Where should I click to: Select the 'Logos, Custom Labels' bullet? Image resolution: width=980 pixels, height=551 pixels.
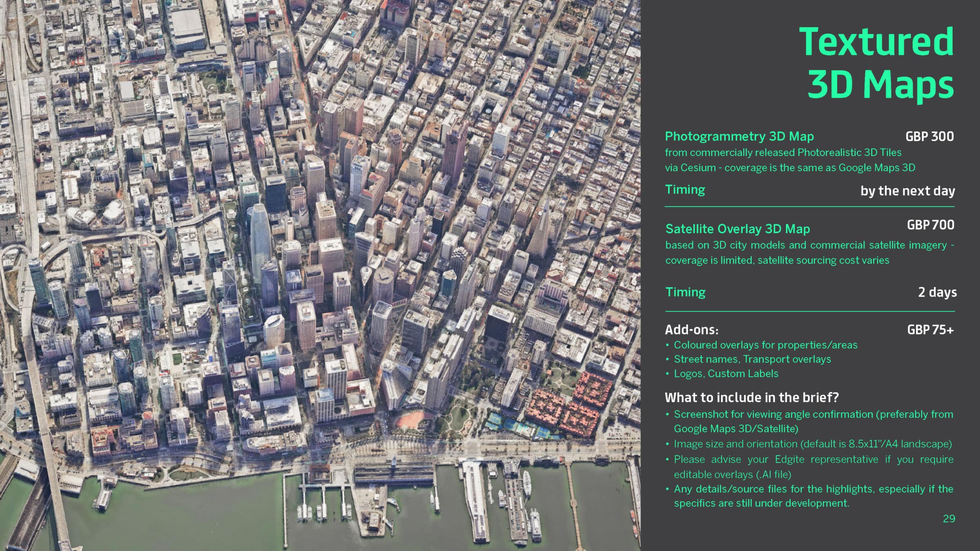726,373
